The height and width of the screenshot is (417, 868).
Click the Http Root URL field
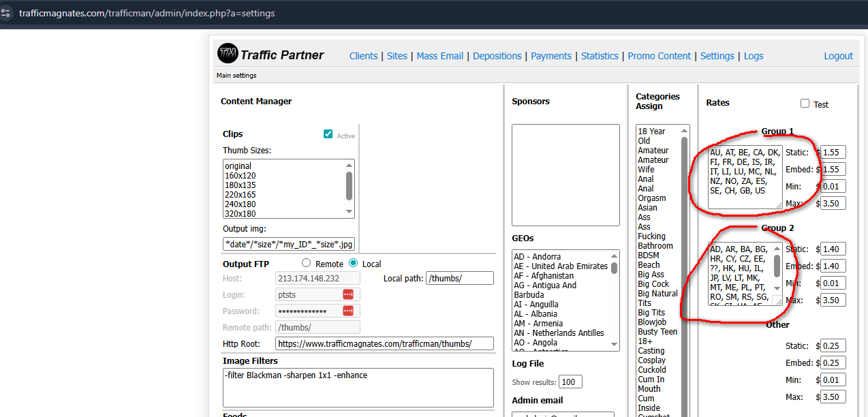pyautogui.click(x=384, y=343)
